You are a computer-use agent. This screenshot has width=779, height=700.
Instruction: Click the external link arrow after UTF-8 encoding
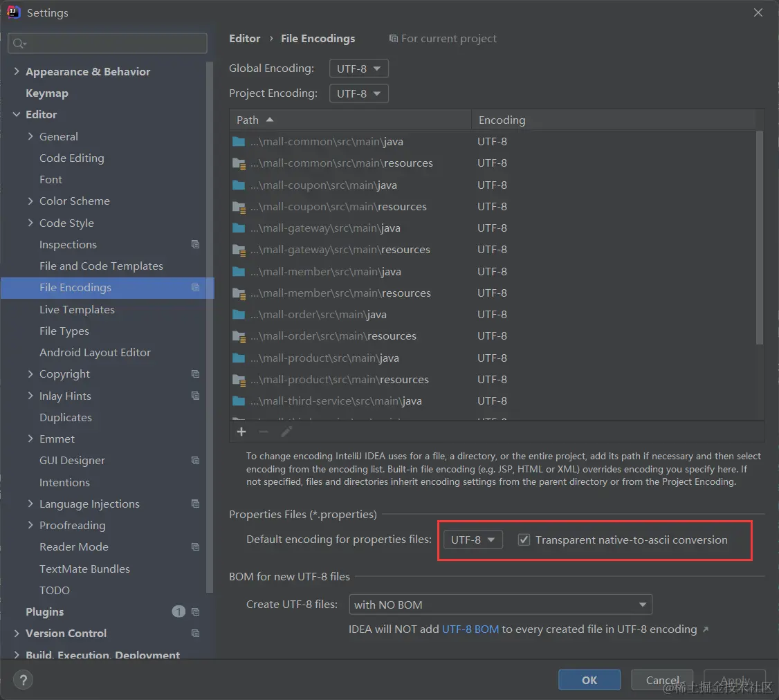point(706,629)
